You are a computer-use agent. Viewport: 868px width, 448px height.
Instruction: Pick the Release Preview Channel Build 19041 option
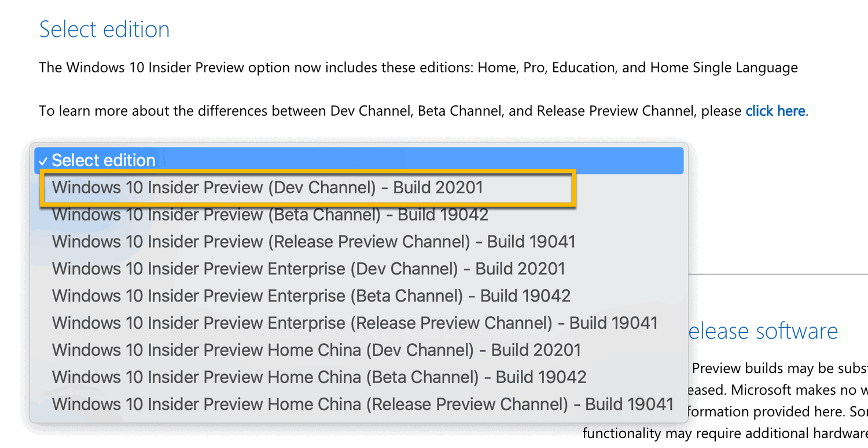coord(312,241)
